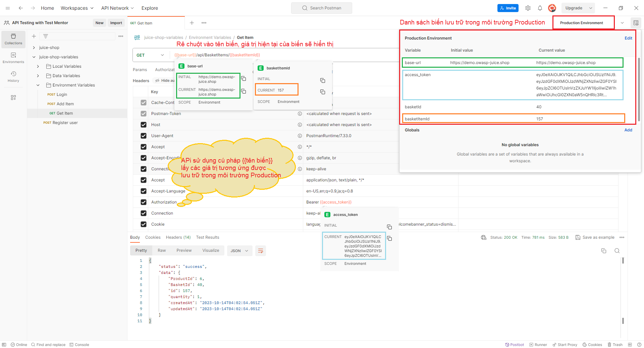Open the Collections sidebar panel

13,39
